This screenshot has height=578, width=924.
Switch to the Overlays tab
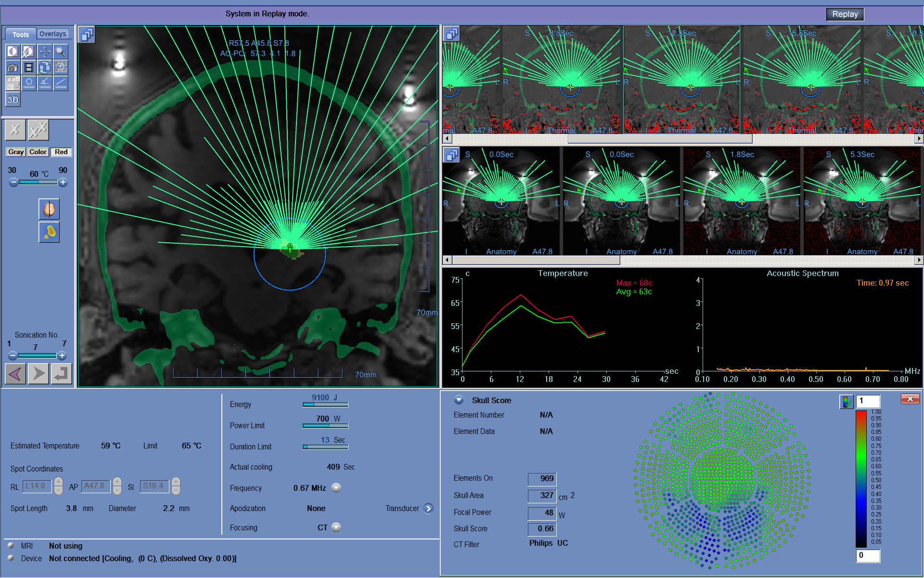tap(53, 34)
